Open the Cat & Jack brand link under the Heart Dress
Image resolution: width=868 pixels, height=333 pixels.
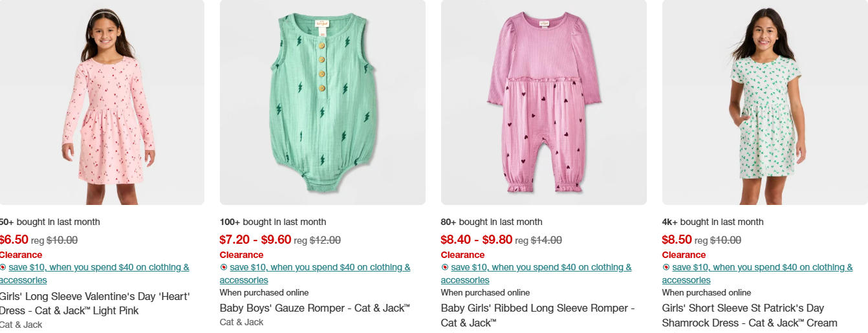tap(20, 325)
